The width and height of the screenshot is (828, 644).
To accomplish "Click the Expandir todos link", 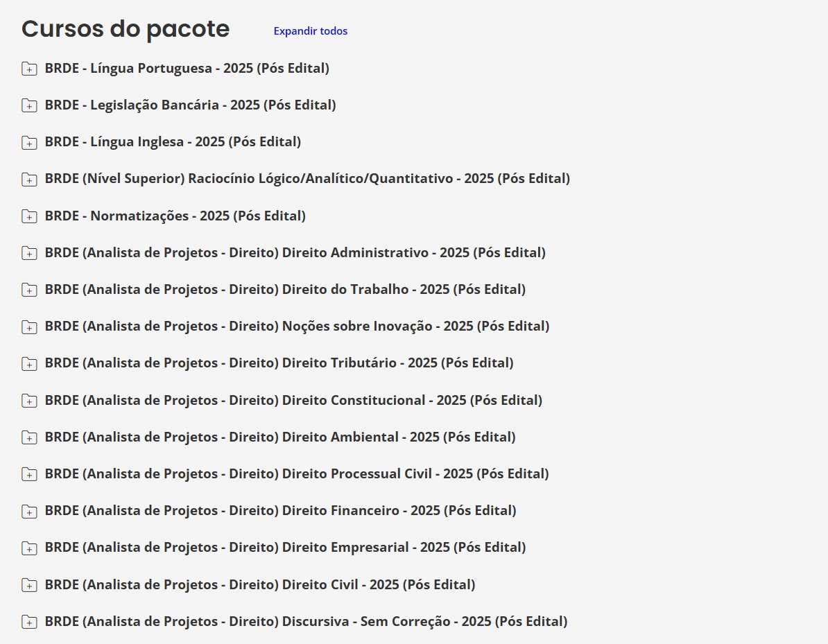I will tap(310, 31).
